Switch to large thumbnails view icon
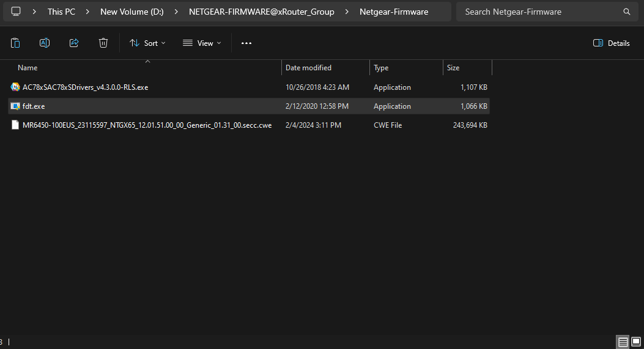The width and height of the screenshot is (644, 349). [x=636, y=342]
